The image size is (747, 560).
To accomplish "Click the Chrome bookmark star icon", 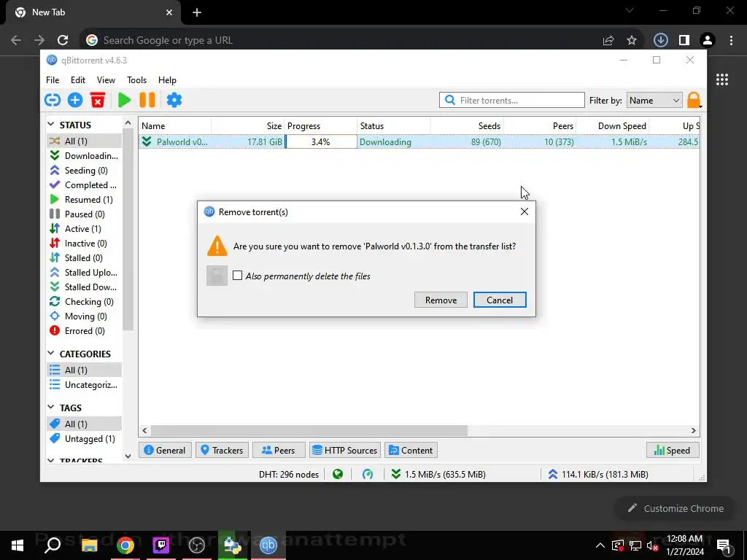I will [632, 41].
